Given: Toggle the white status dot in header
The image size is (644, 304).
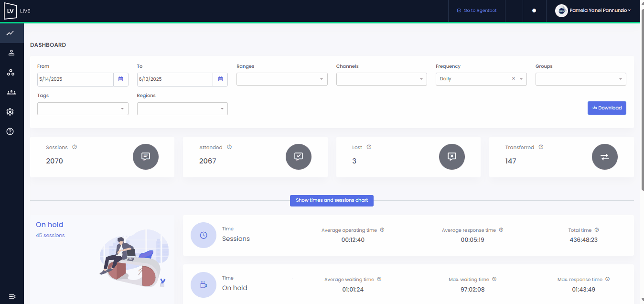Looking at the screenshot, I should click(x=534, y=11).
